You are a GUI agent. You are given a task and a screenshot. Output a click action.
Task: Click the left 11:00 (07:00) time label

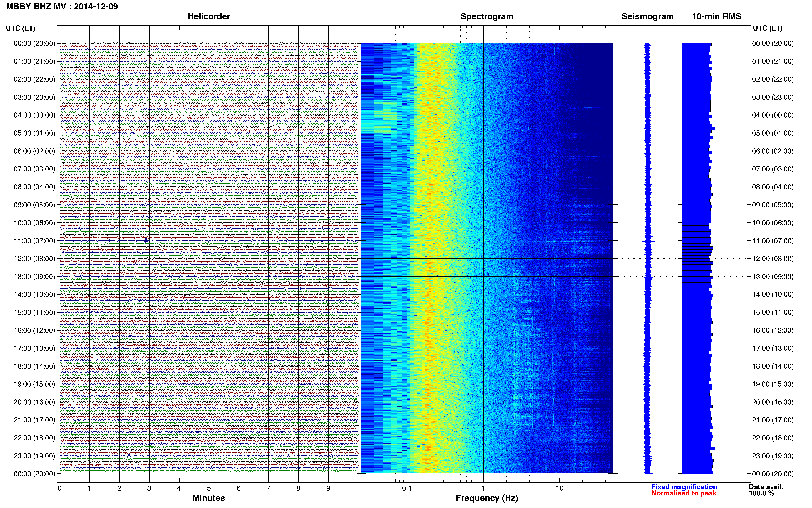point(34,241)
